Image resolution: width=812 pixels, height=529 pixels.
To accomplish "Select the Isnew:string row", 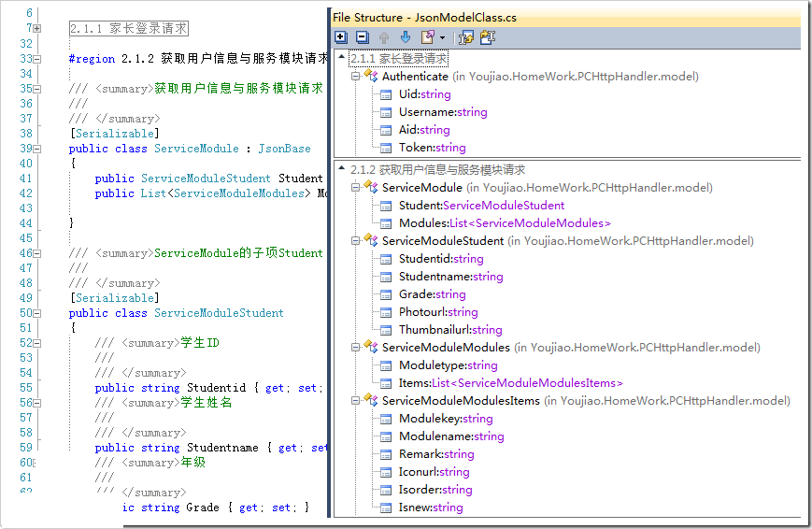I will click(431, 508).
